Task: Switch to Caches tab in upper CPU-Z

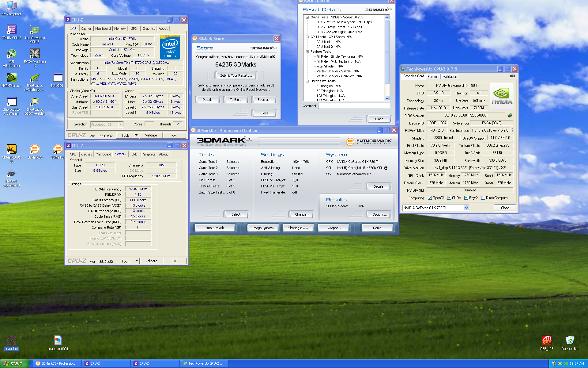Action: click(x=86, y=29)
